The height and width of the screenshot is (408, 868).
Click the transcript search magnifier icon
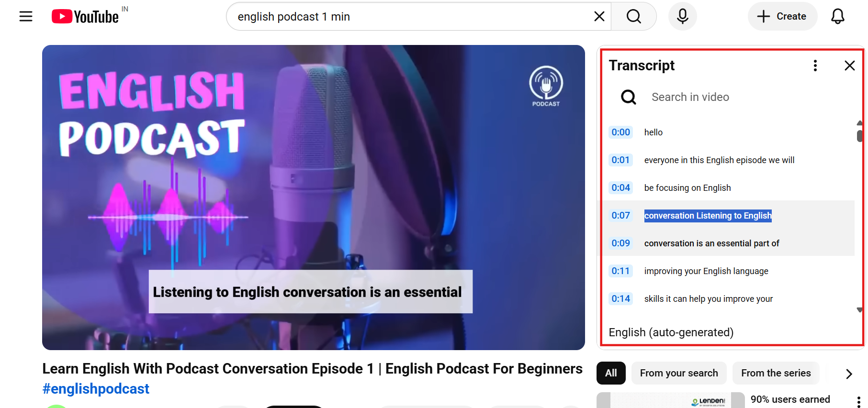coord(629,97)
